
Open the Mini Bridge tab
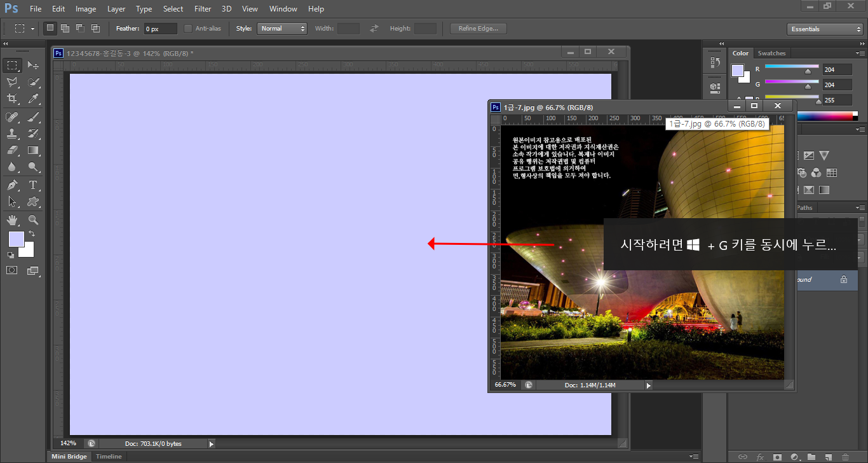point(69,457)
